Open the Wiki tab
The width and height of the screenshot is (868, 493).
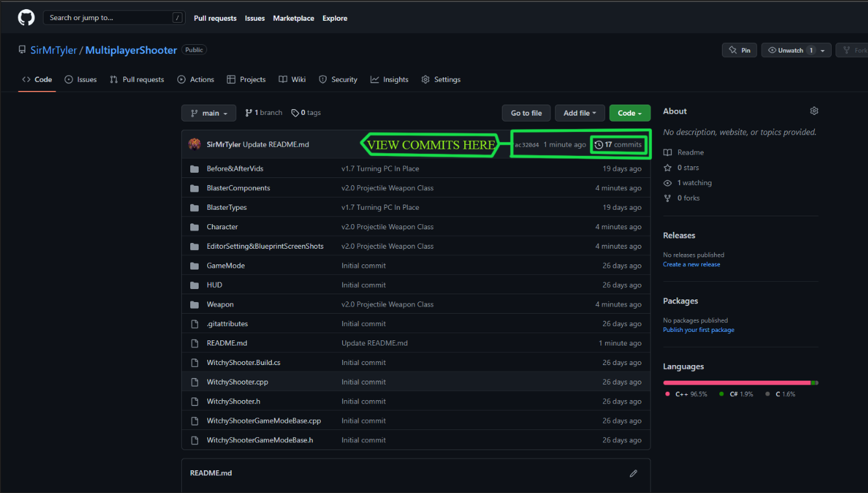(292, 80)
